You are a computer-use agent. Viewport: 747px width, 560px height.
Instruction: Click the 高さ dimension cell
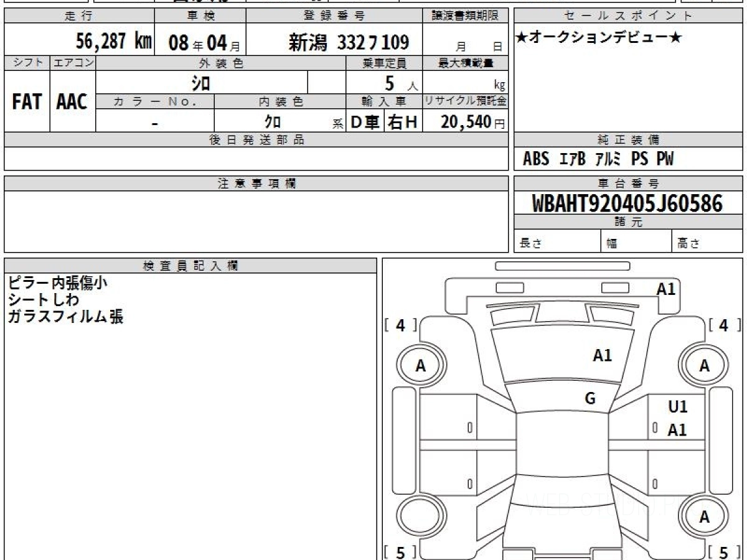(707, 242)
